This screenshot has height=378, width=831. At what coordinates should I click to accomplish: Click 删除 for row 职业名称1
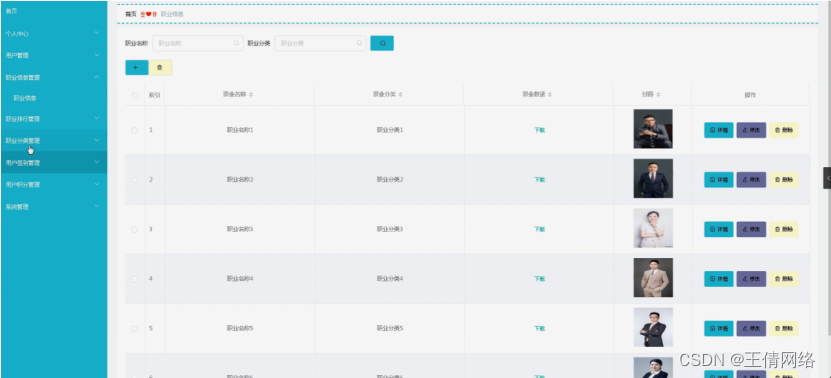point(784,130)
